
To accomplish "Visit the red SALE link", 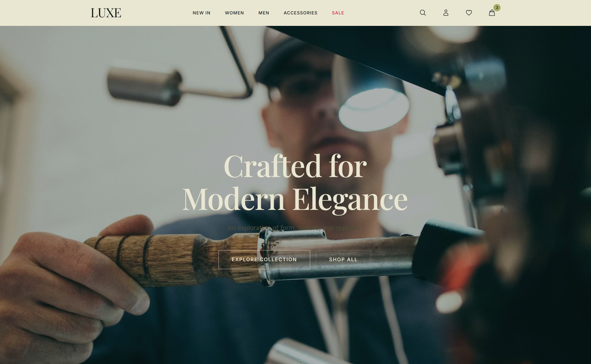I will pyautogui.click(x=338, y=13).
